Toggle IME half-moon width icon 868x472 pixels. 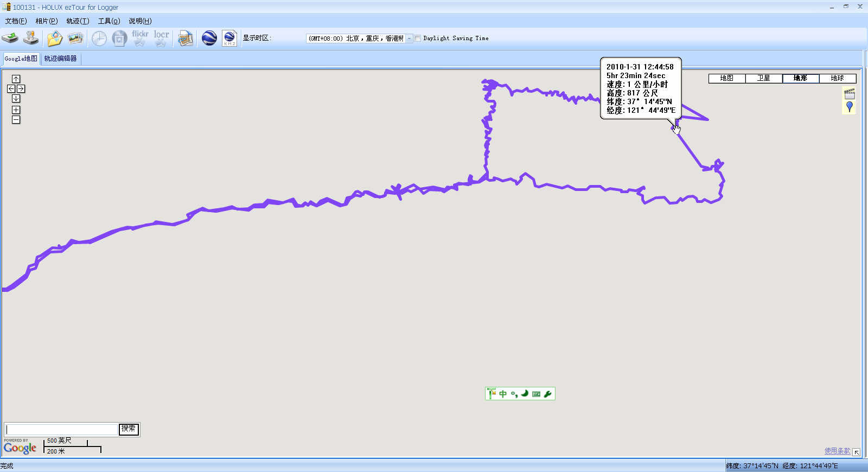525,394
